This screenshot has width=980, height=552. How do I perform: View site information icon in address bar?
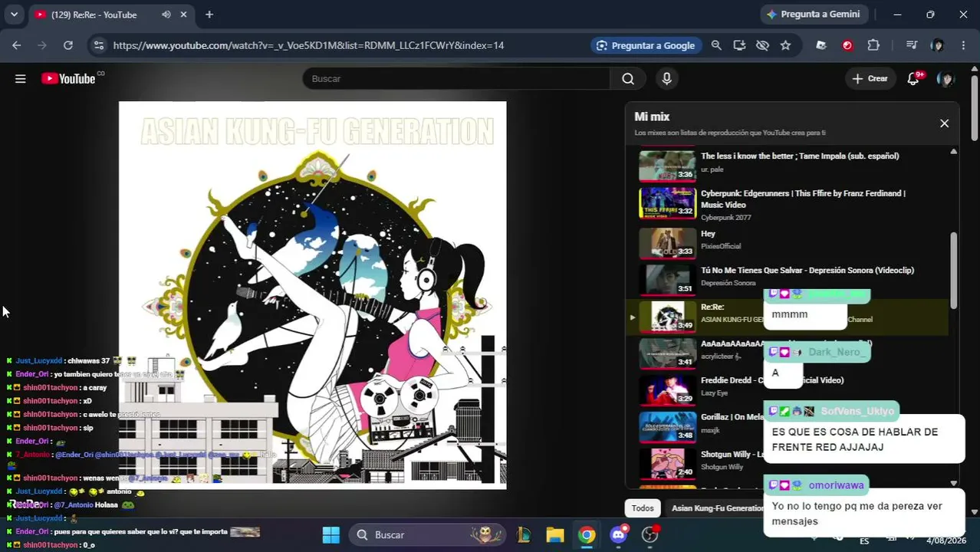[98, 45]
